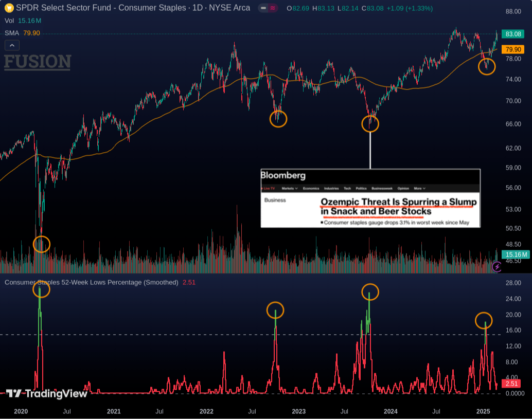The width and height of the screenshot is (532, 419).
Task: Click the 56.00 price axis label
Action: (x=513, y=188)
